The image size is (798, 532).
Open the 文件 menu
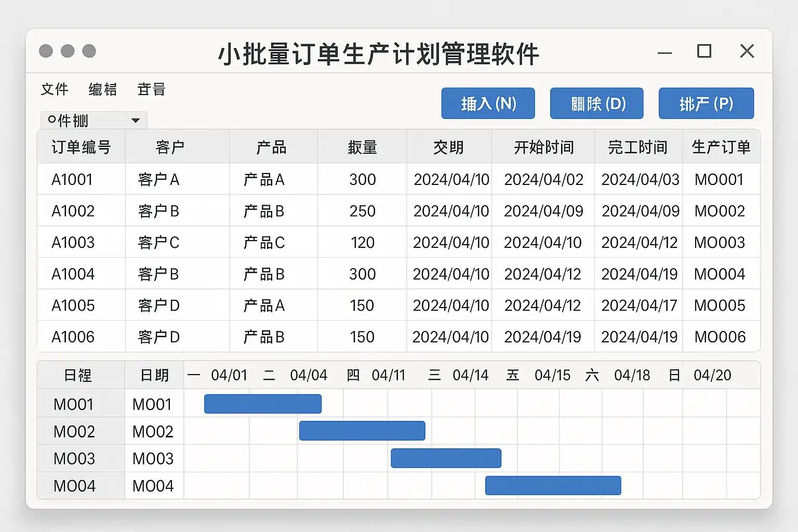tap(55, 89)
